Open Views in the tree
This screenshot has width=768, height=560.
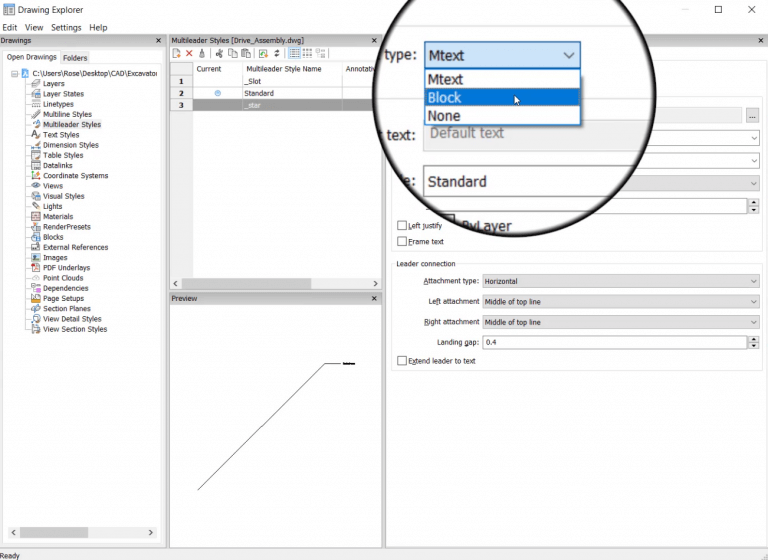(x=52, y=186)
